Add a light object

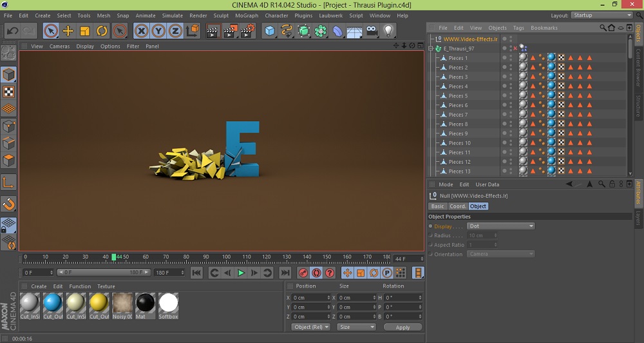388,31
